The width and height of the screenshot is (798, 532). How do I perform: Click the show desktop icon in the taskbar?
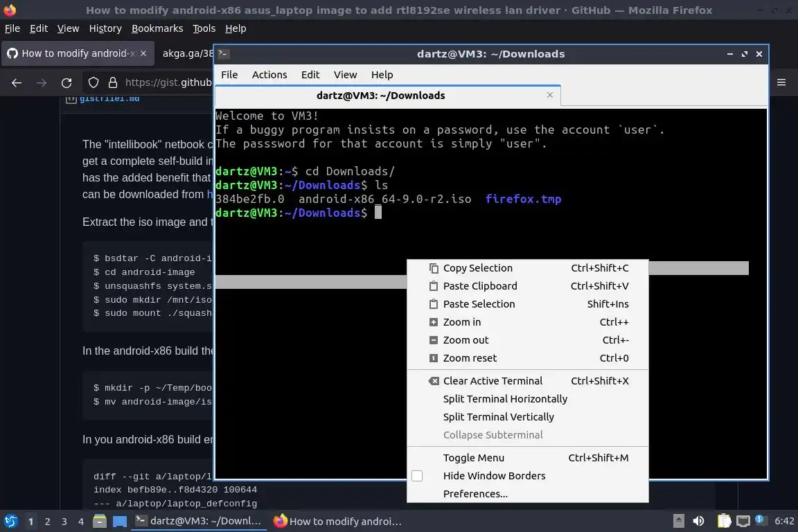(x=120, y=522)
